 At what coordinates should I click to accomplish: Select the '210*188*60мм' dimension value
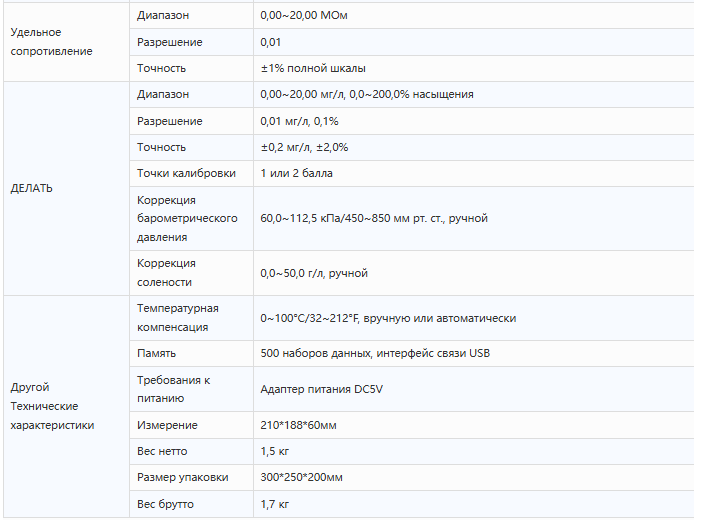point(298,426)
